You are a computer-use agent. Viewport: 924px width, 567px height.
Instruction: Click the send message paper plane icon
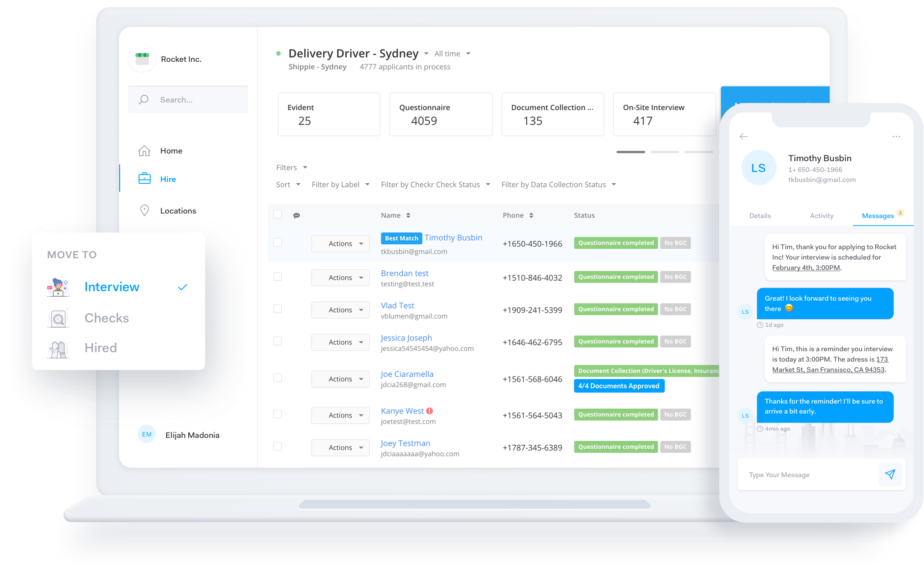890,474
